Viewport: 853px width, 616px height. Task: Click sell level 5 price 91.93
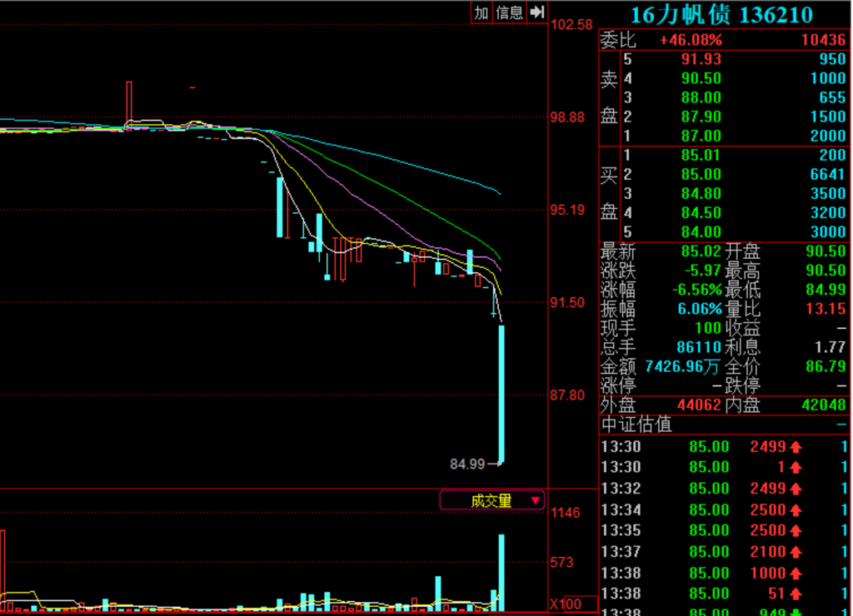(701, 59)
